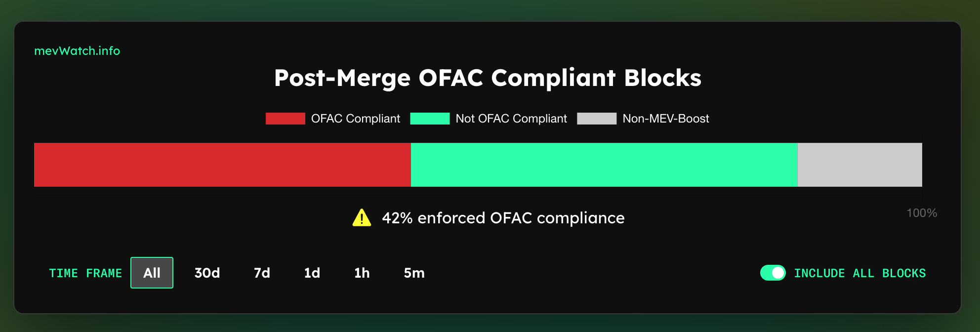
Task: Set time frame to 1d
Action: [x=312, y=273]
